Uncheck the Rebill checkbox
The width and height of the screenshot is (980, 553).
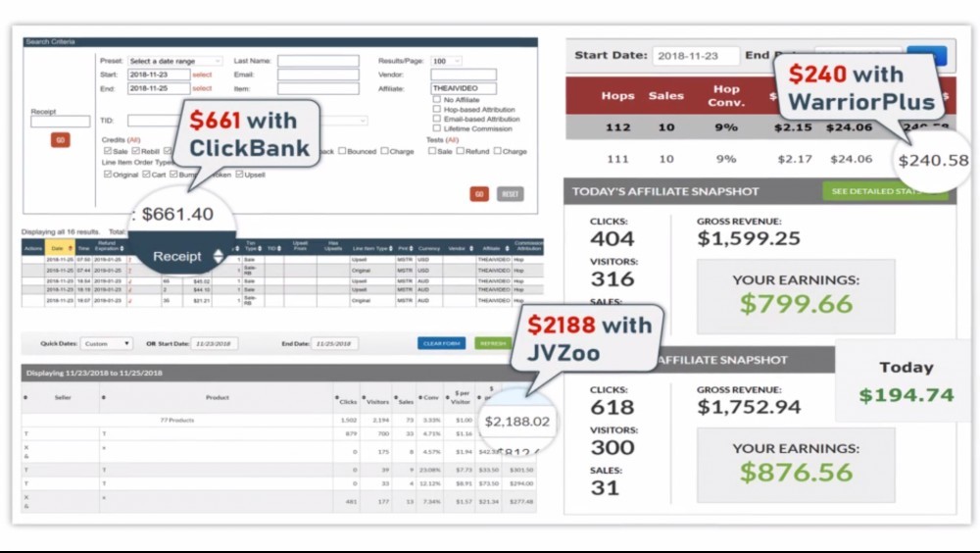point(135,151)
